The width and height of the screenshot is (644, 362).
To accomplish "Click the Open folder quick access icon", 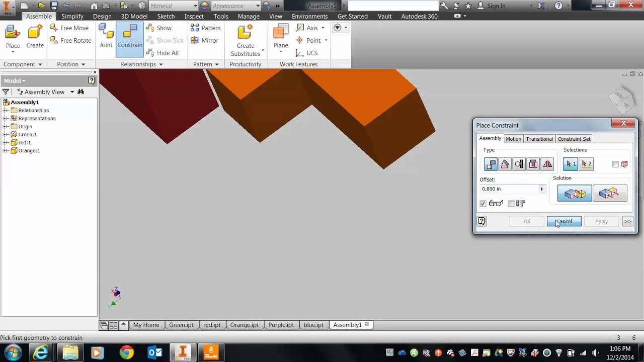I will click(x=42, y=6).
